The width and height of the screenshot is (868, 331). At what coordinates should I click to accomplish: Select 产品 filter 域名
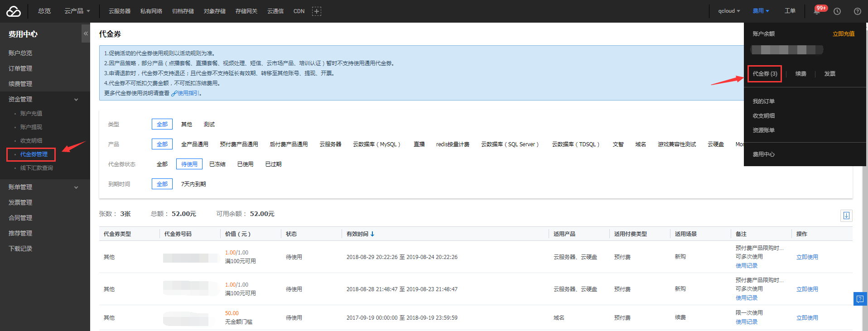click(x=641, y=144)
